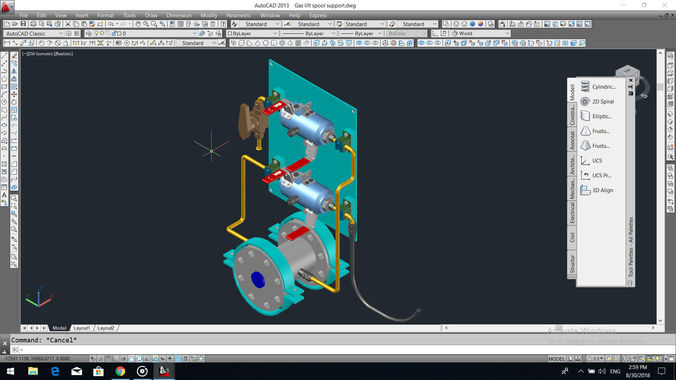Select the Realistic visual style blue sphere
This screenshot has height=380, width=676.
pos(473,24)
